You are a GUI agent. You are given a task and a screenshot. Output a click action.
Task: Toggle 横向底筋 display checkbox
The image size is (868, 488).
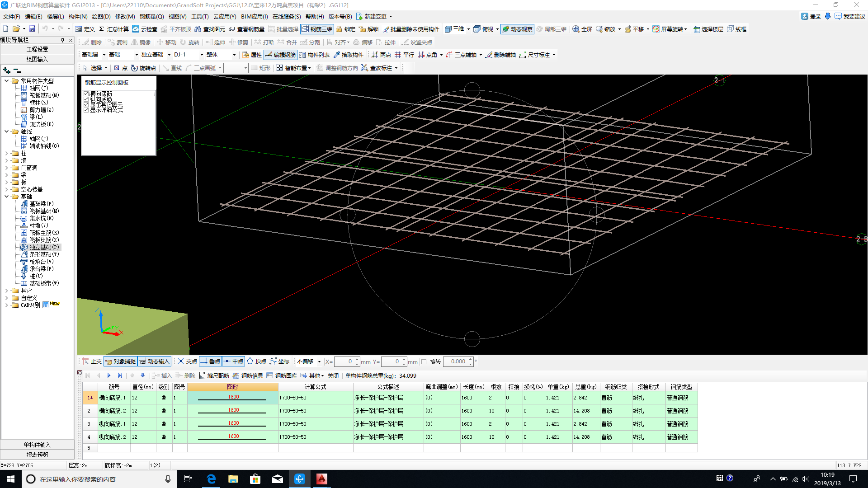point(86,94)
